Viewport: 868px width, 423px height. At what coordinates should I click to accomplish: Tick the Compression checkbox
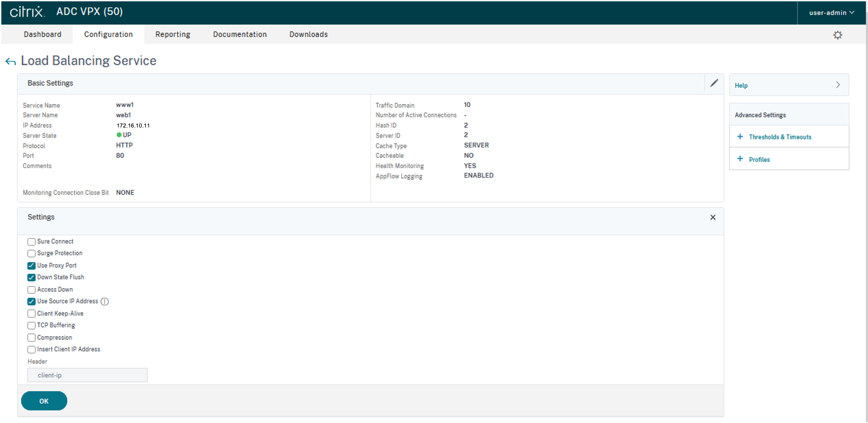(31, 337)
